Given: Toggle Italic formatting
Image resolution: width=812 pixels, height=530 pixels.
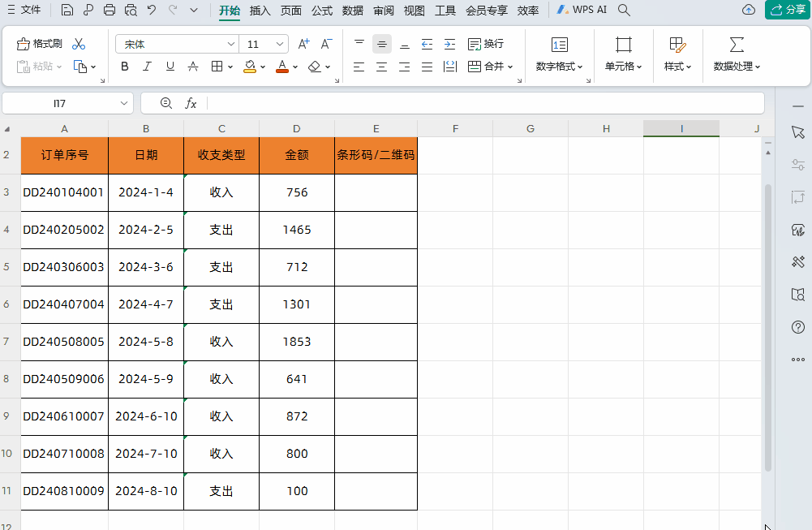Looking at the screenshot, I should point(147,67).
